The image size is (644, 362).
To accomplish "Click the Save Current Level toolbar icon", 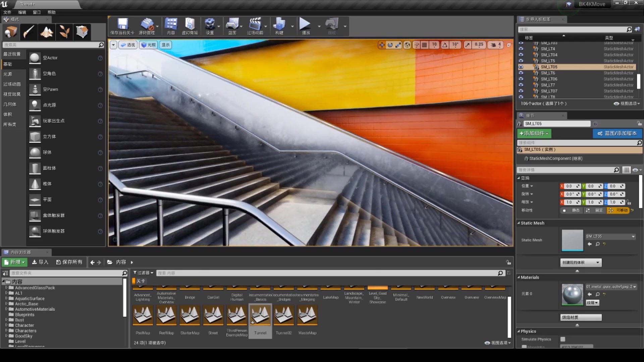I will [122, 24].
